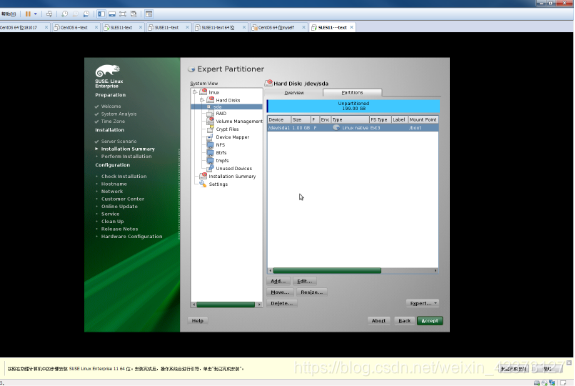Screen dimensions: 575x386
Task: Click the thumbnail bar view icon
Action: pyautogui.click(x=112, y=14)
